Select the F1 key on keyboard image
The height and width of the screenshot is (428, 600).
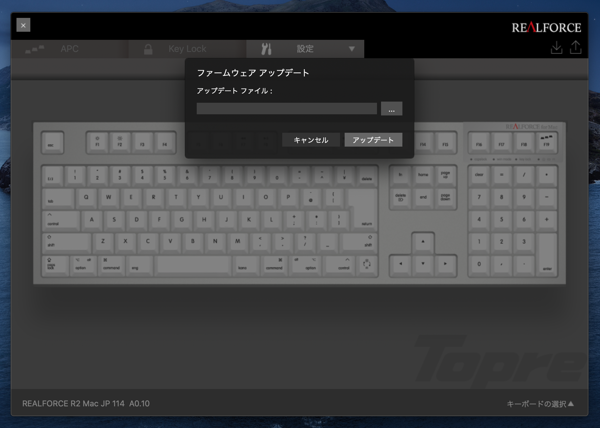pos(97,142)
